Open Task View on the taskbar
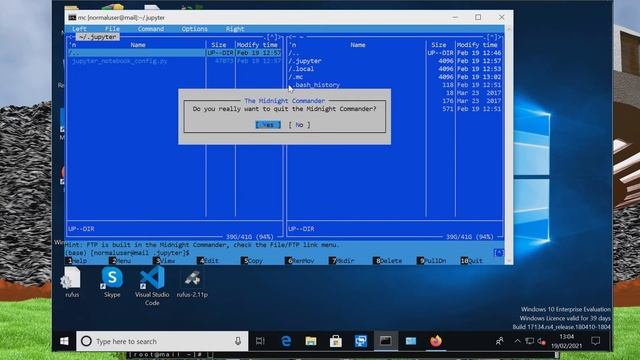The image size is (640, 360). point(260,341)
